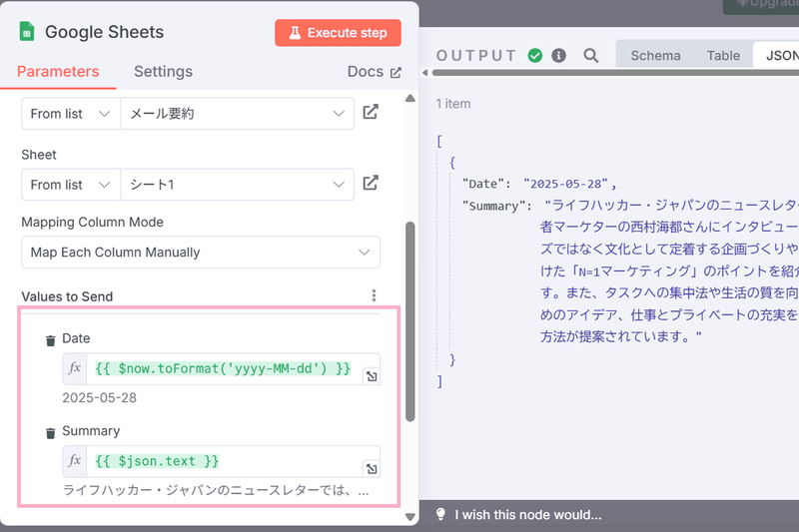Image resolution: width=799 pixels, height=532 pixels.
Task: Delete the Summary column mapping
Action: pos(51,433)
